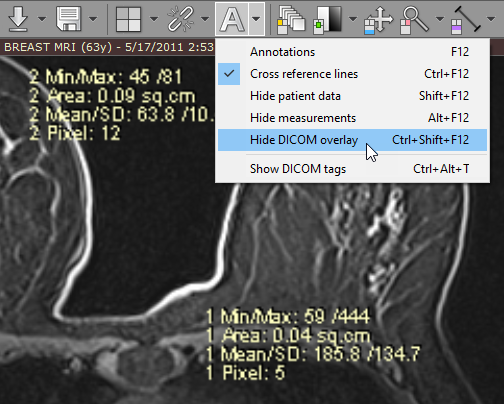Viewport: 504px width, 404px height.
Task: Collapse the annotations dropdown arrow
Action: (256, 19)
